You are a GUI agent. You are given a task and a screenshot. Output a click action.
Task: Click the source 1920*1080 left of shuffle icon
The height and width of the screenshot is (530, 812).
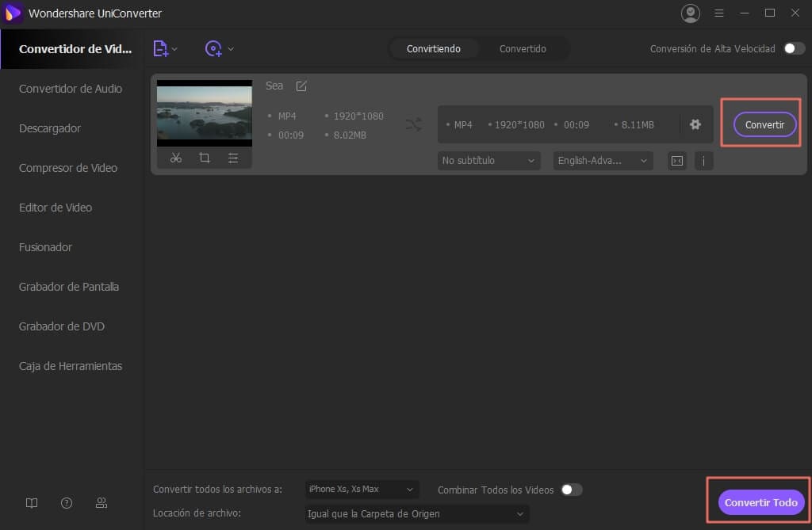pyautogui.click(x=358, y=116)
